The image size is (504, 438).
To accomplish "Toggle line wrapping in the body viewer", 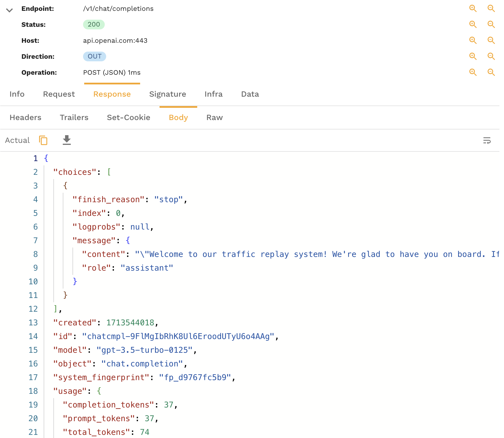I will click(x=487, y=140).
